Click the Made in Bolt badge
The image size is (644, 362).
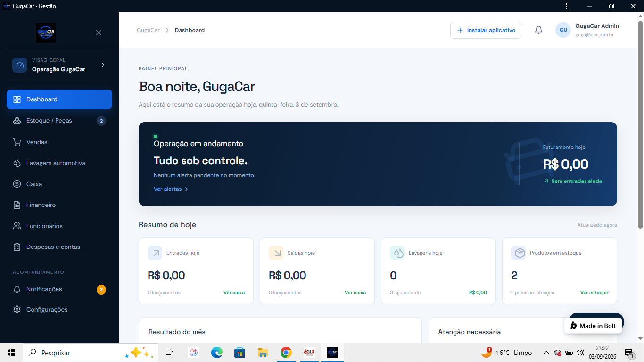tap(593, 326)
